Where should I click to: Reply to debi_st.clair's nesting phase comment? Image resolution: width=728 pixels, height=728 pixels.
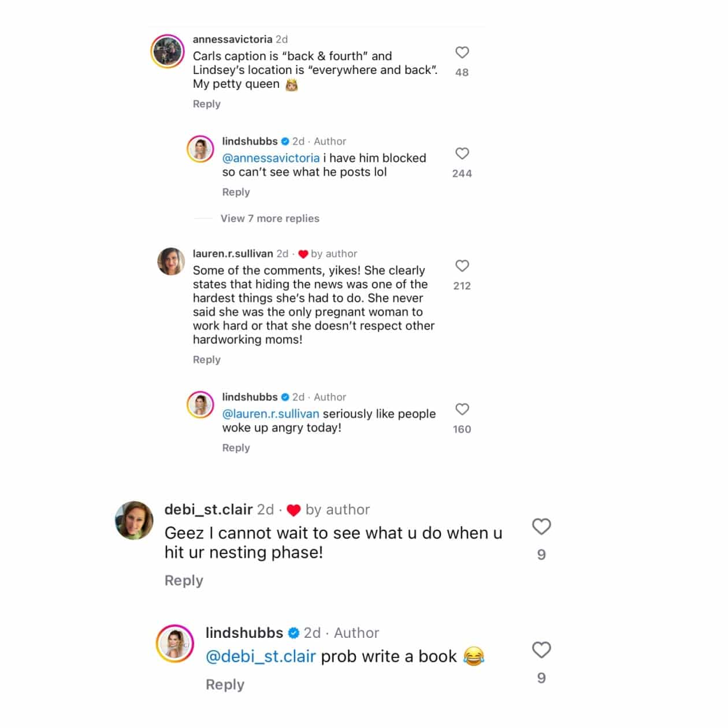point(184,580)
